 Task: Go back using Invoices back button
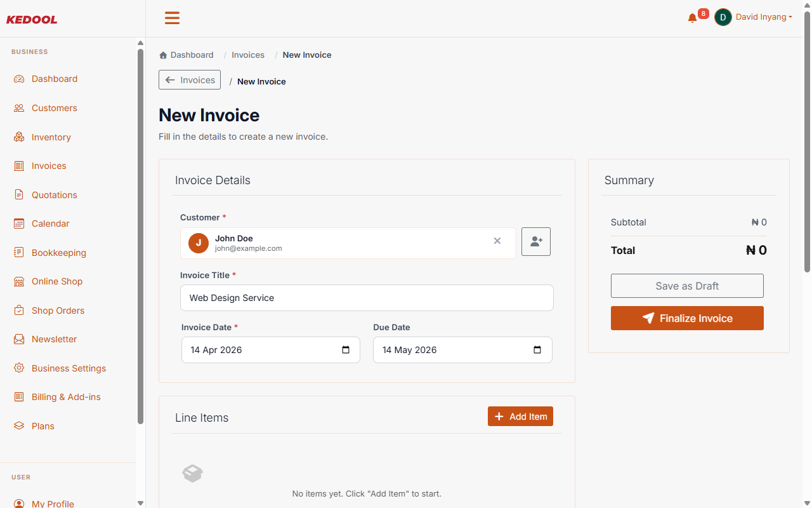click(190, 80)
